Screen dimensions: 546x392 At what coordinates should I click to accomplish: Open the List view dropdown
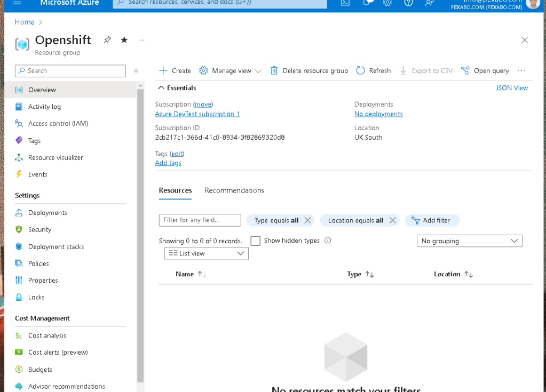coord(206,253)
